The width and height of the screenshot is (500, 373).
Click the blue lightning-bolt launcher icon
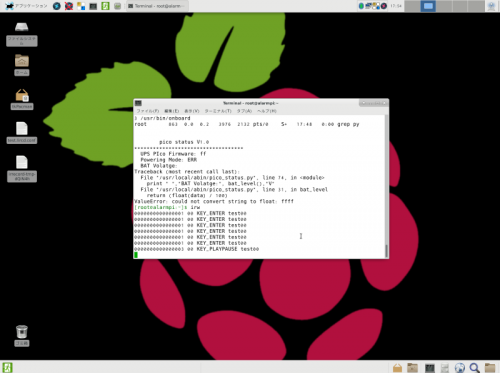(x=57, y=6)
